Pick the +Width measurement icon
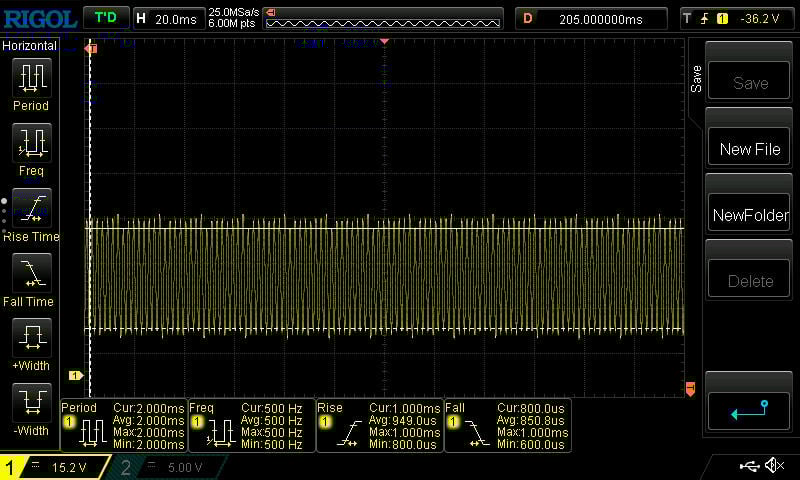Image resolution: width=800 pixels, height=480 pixels. 31,338
